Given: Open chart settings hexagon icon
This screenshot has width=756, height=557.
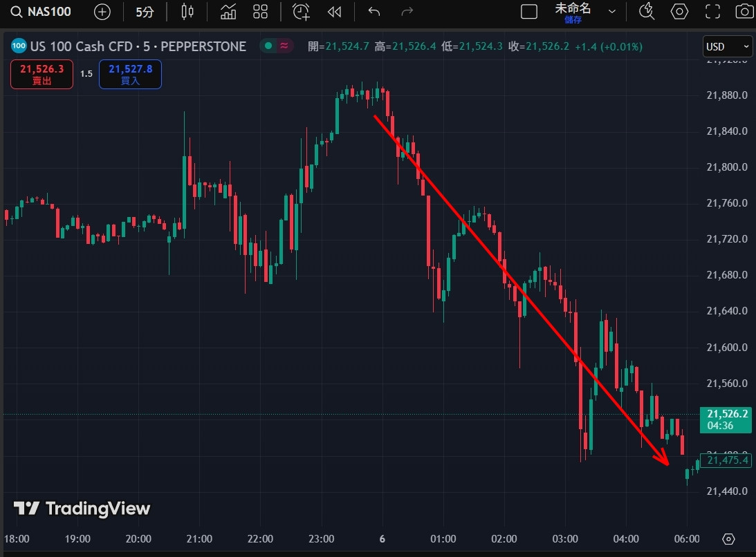Looking at the screenshot, I should coord(679,12).
